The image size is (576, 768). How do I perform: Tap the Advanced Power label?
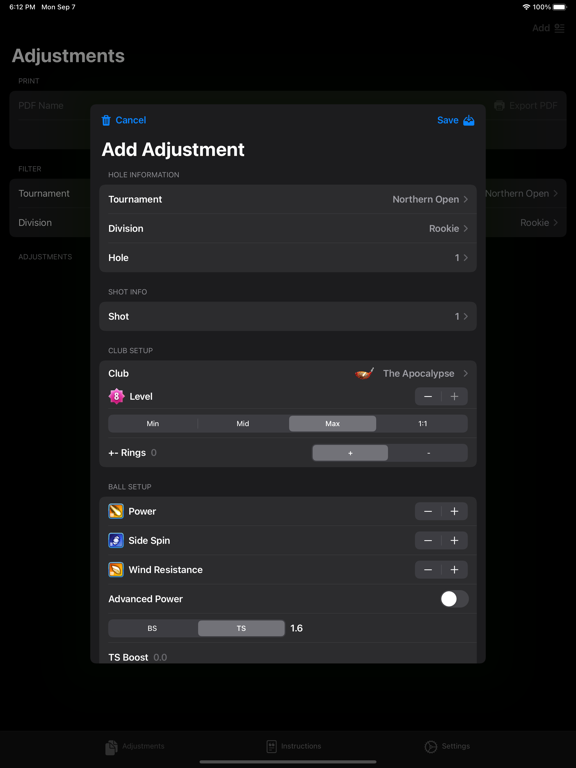(x=145, y=599)
